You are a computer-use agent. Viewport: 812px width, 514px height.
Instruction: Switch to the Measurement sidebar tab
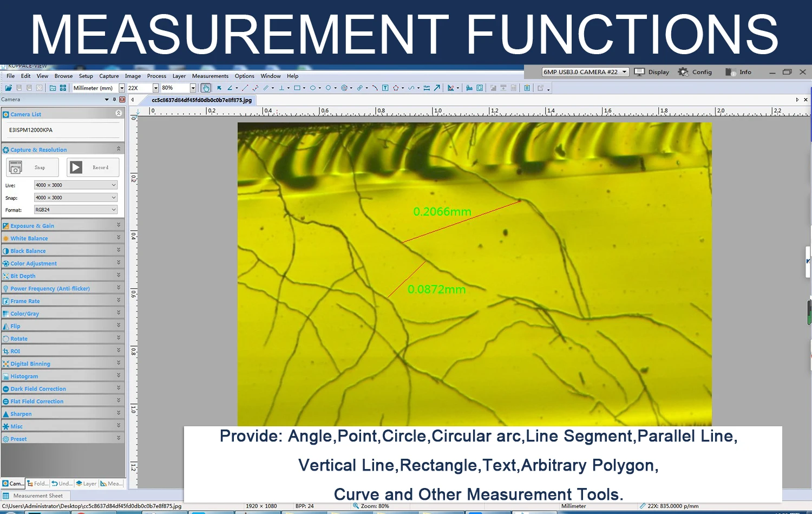tap(112, 484)
